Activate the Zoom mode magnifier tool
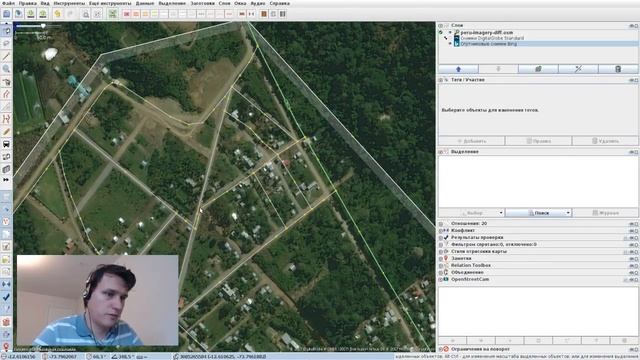Viewport: 640px width, 360px height. 6,69
